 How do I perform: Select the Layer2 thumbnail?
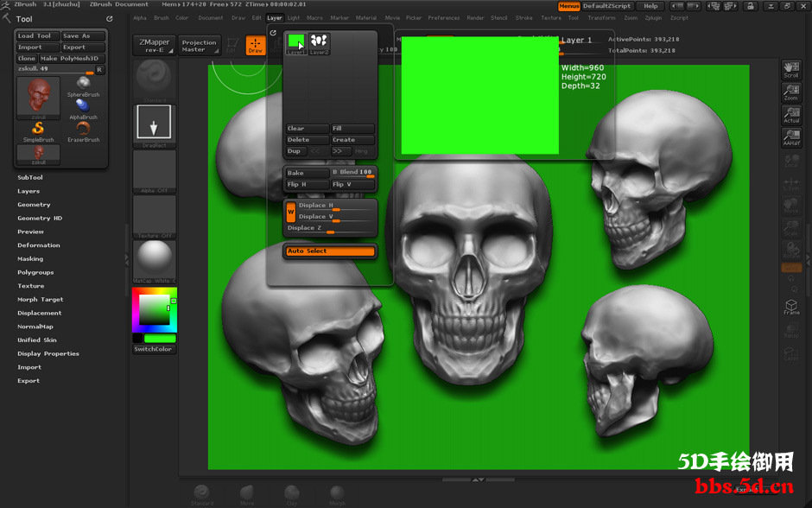[319, 43]
